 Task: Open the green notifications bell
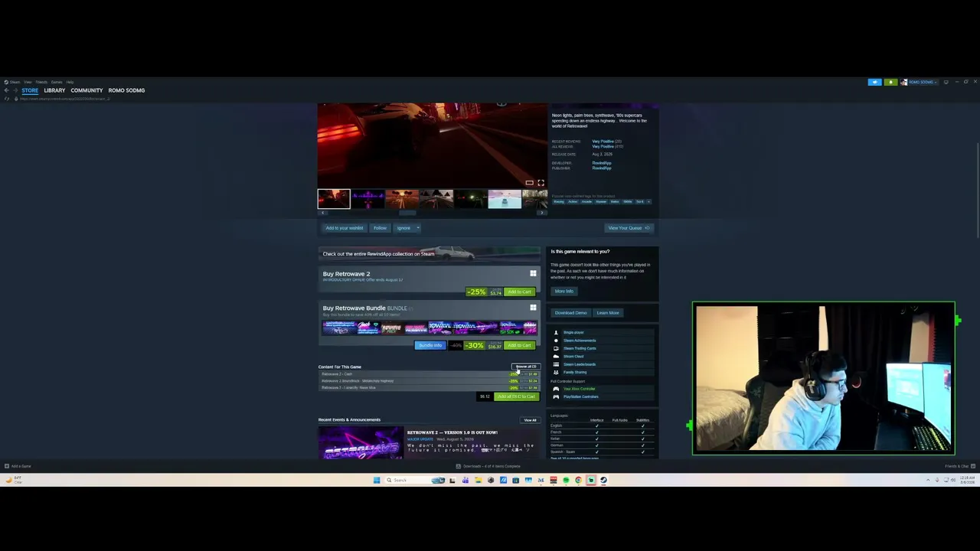point(890,82)
